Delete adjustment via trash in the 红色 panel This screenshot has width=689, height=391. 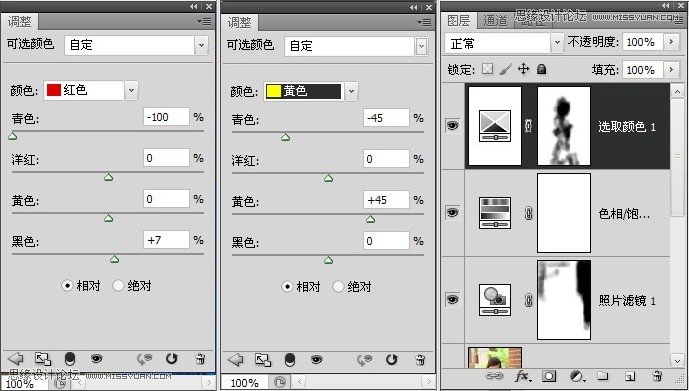click(200, 359)
